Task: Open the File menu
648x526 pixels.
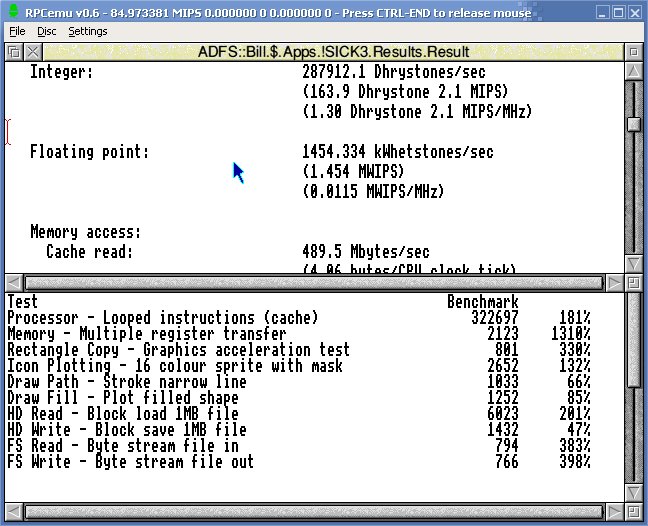Action: tap(17, 31)
